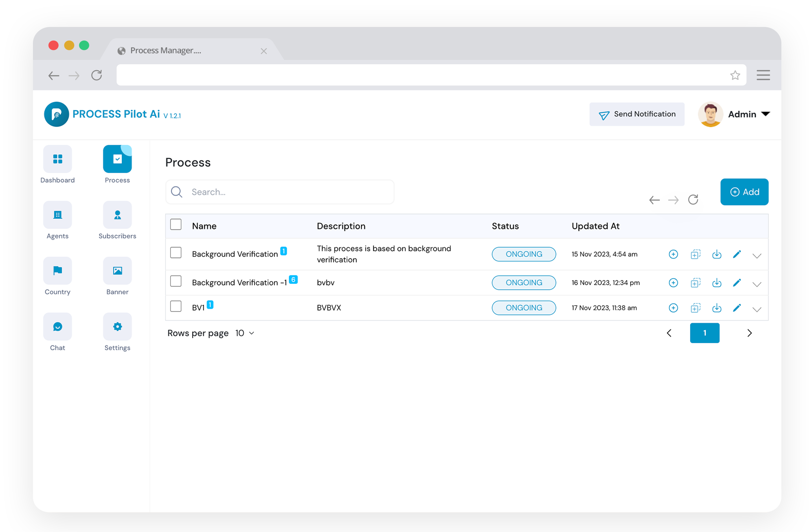
Task: Open Settings from the sidebar
Action: (117, 326)
